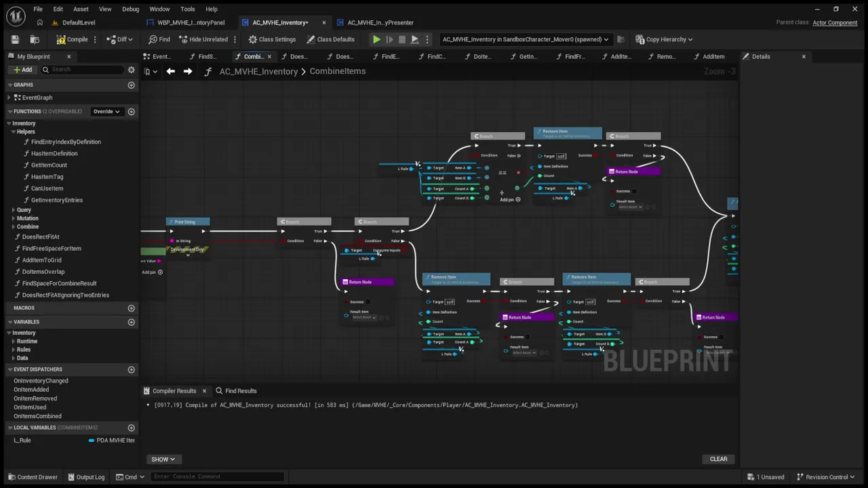The height and width of the screenshot is (488, 868).
Task: Save the current blueprint asset
Action: pyautogui.click(x=15, y=39)
